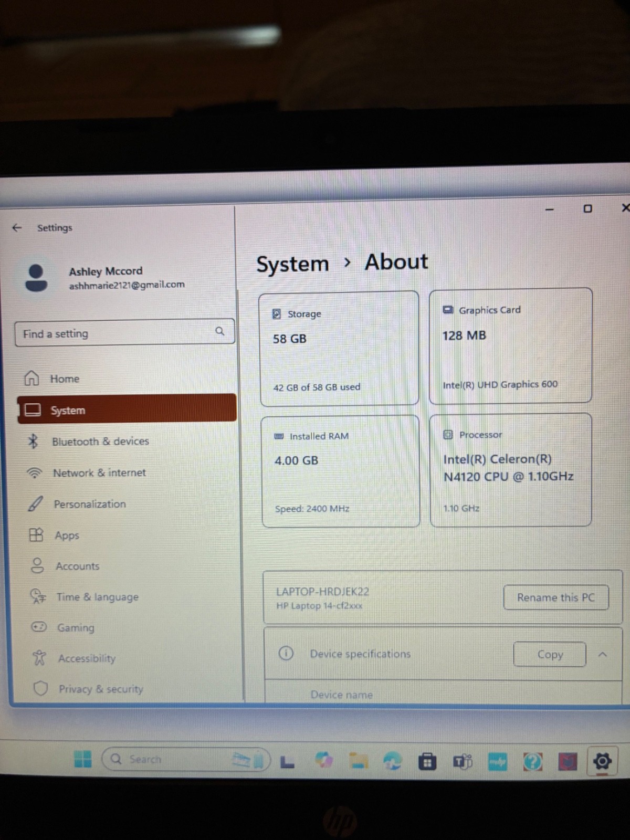The height and width of the screenshot is (840, 630).
Task: Copy the device specifications
Action: coord(550,654)
